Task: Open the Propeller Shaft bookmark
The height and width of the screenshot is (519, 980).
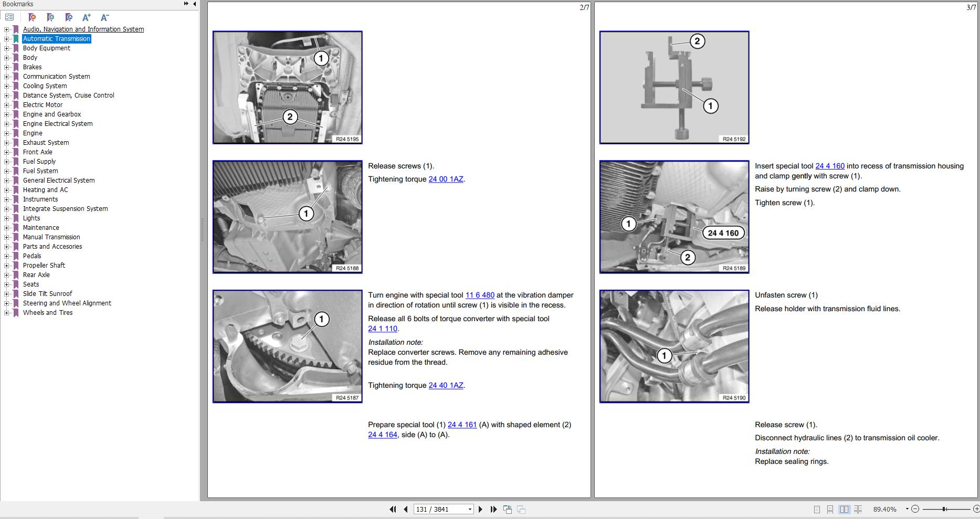Action: click(44, 266)
